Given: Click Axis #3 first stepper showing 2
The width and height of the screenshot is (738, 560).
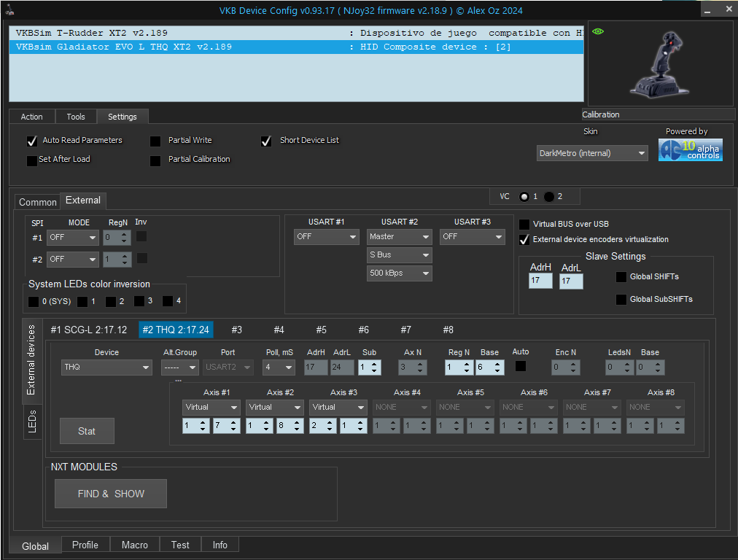Looking at the screenshot, I should click(x=323, y=426).
